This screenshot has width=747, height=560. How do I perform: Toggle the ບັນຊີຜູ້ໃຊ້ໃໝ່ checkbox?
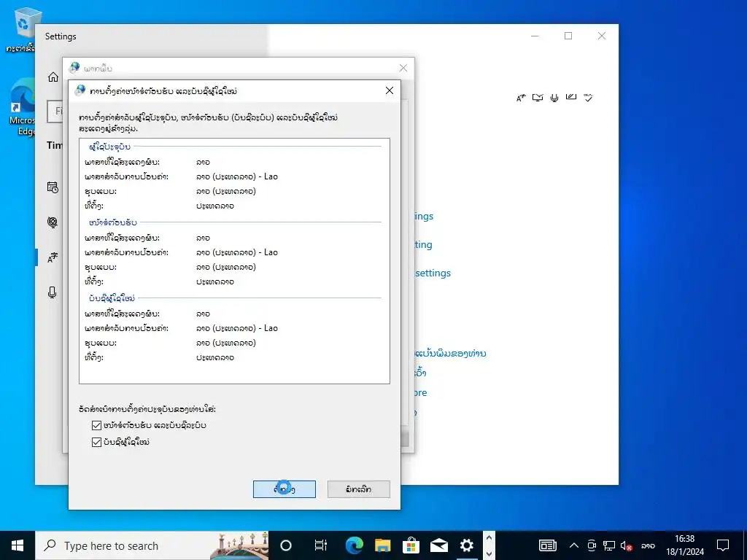tap(96, 442)
